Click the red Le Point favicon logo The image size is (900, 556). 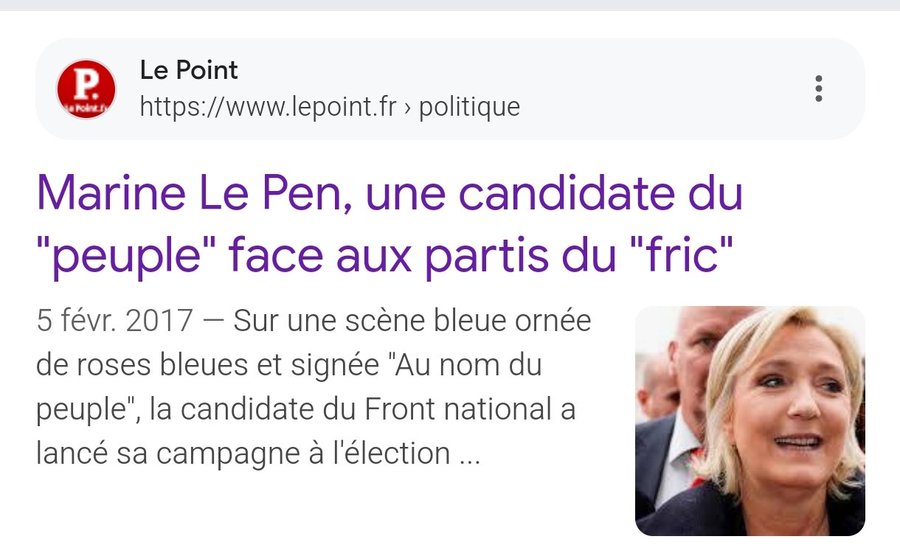[x=86, y=88]
